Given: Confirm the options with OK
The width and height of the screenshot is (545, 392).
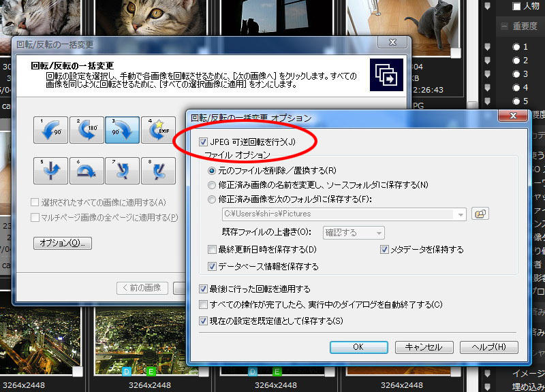Looking at the screenshot, I should [358, 347].
